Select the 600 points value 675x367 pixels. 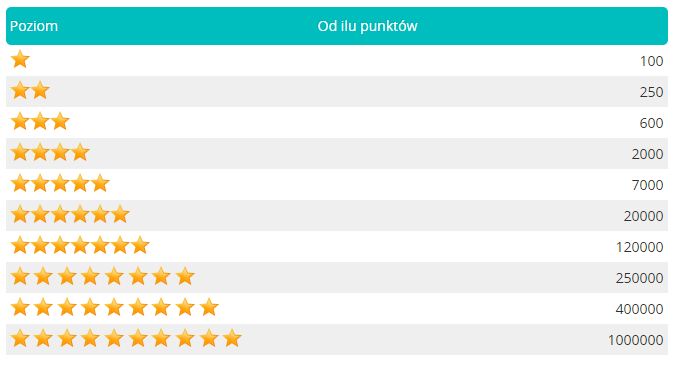[x=651, y=123]
